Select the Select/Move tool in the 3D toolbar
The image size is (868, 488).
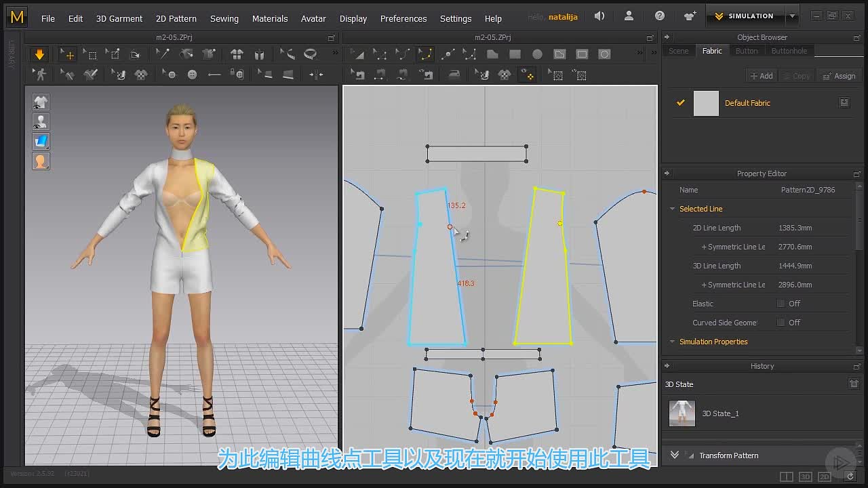point(67,54)
